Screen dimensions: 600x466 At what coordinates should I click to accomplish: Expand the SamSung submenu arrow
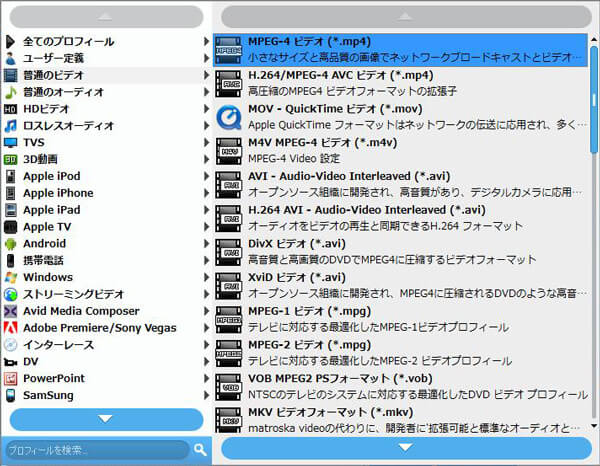206,395
